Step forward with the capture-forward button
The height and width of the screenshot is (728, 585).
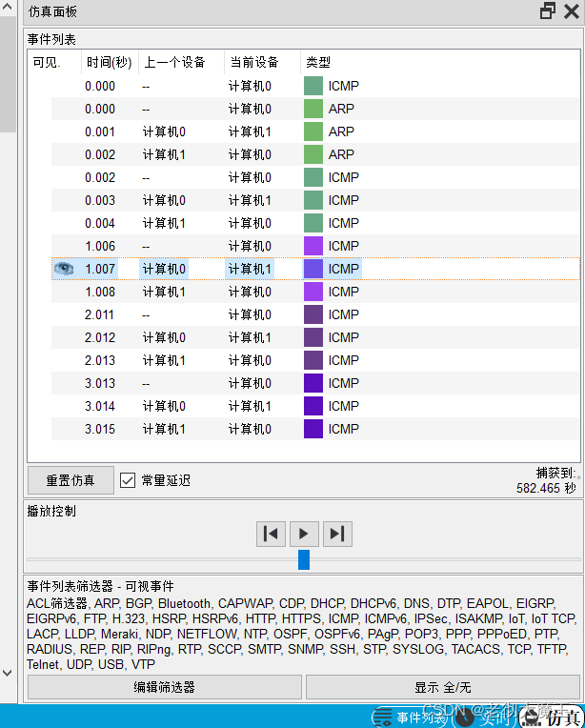[337, 534]
